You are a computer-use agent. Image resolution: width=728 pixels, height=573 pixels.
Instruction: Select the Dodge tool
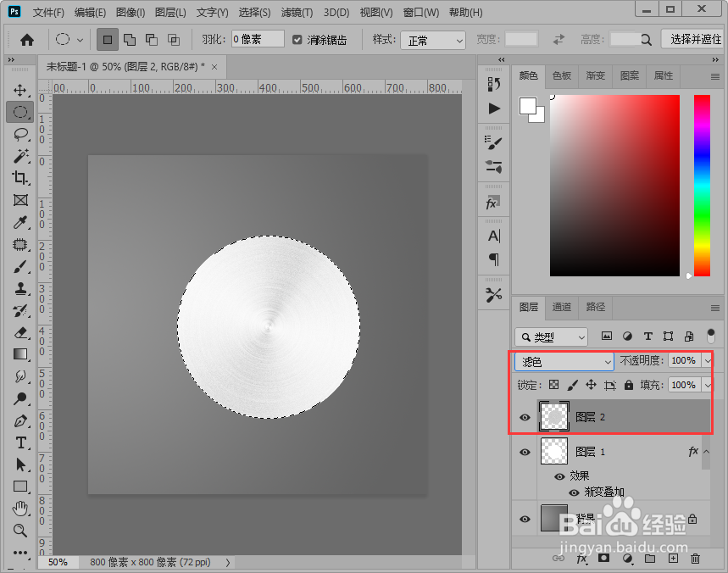point(20,398)
